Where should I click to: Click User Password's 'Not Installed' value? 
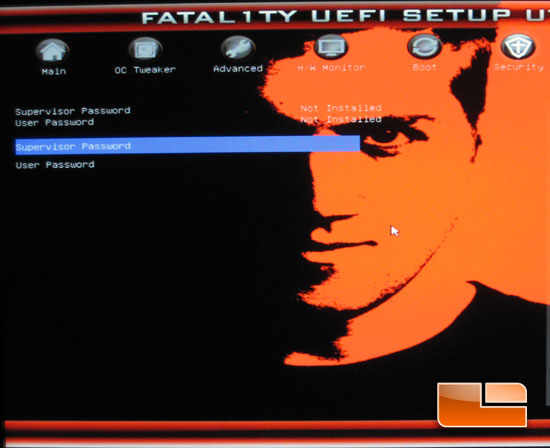(x=341, y=120)
